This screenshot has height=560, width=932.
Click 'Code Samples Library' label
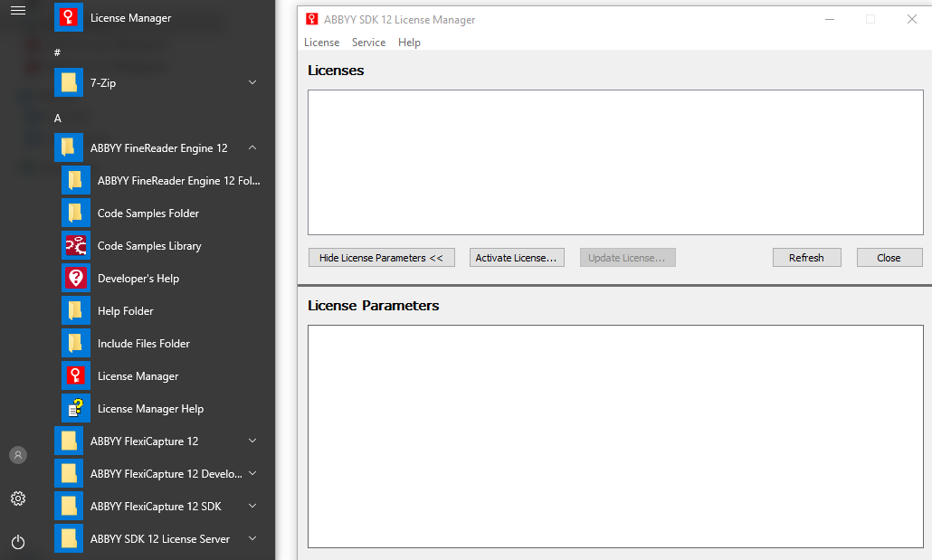pyautogui.click(x=149, y=245)
